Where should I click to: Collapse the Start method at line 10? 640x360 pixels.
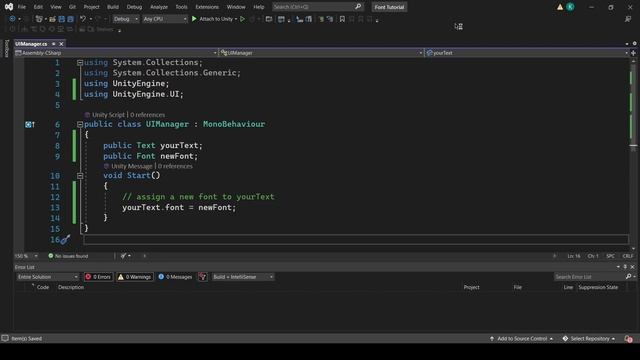[x=80, y=176]
